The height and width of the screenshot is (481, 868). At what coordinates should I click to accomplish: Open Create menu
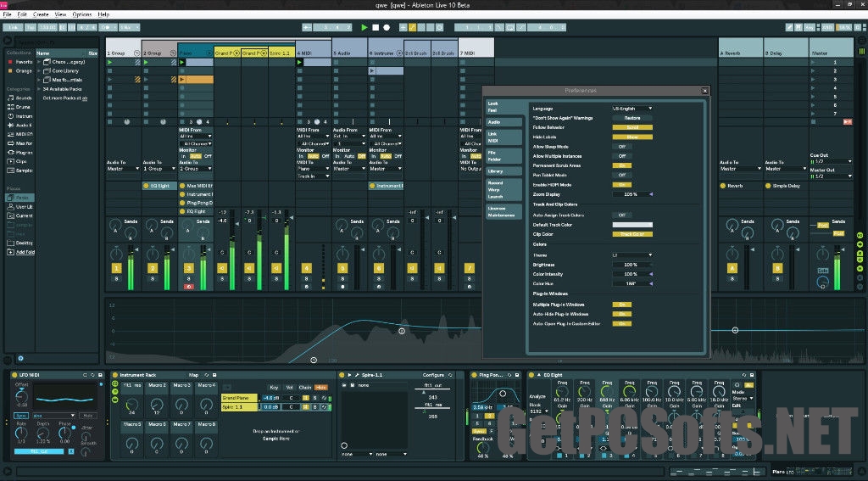(x=41, y=14)
